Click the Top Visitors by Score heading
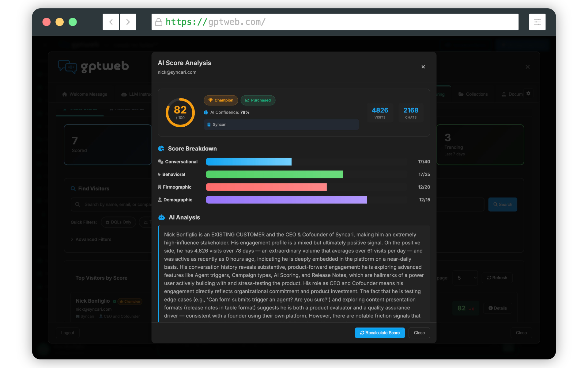Viewport: 588px width, 368px height. [x=101, y=278]
